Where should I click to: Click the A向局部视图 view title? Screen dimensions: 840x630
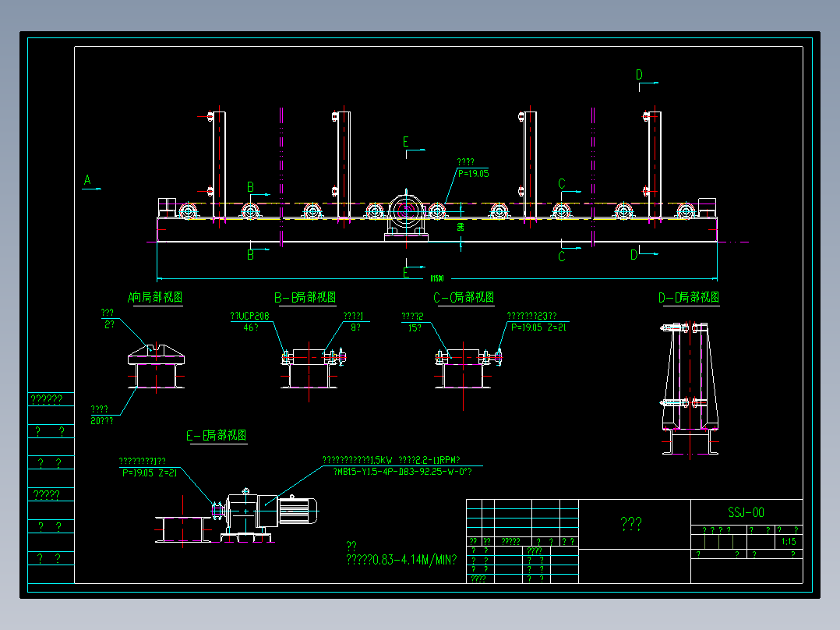tap(155, 297)
